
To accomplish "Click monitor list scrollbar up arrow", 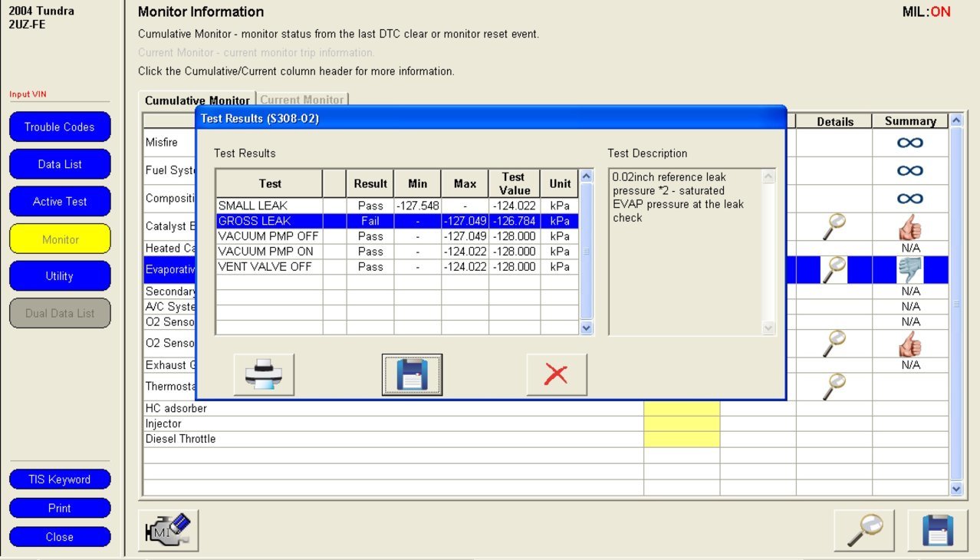I will coord(956,120).
